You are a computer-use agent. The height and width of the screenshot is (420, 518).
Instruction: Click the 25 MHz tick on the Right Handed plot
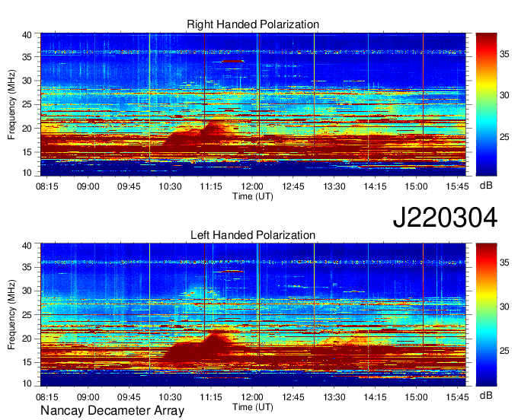pyautogui.click(x=27, y=104)
